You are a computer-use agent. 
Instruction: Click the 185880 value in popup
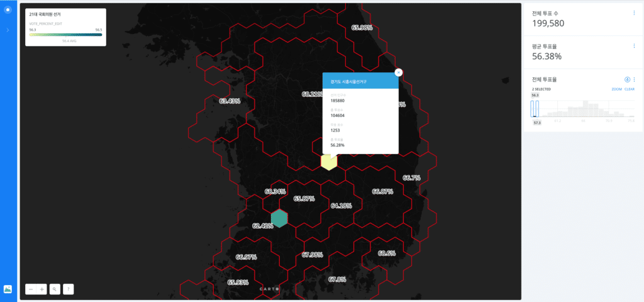tap(337, 101)
